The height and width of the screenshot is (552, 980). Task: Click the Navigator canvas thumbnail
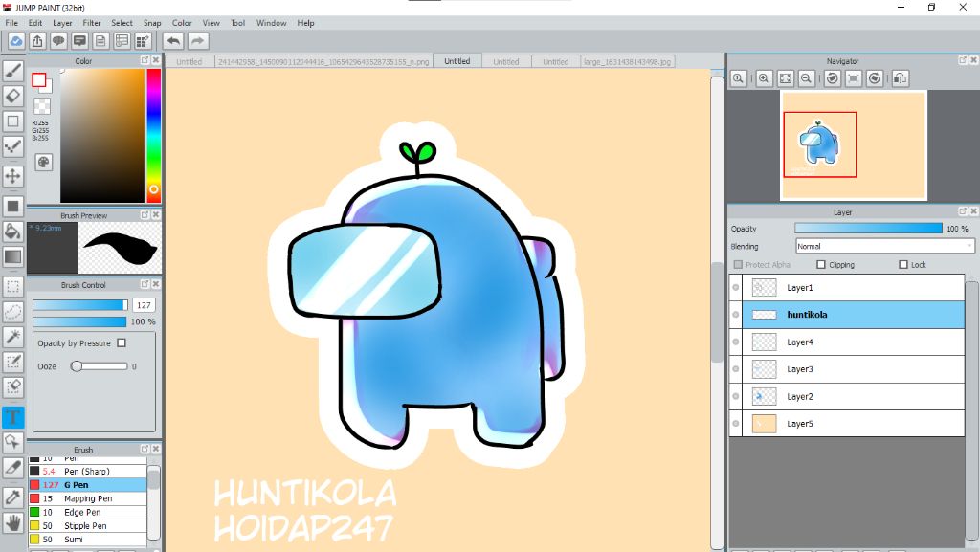click(x=853, y=144)
